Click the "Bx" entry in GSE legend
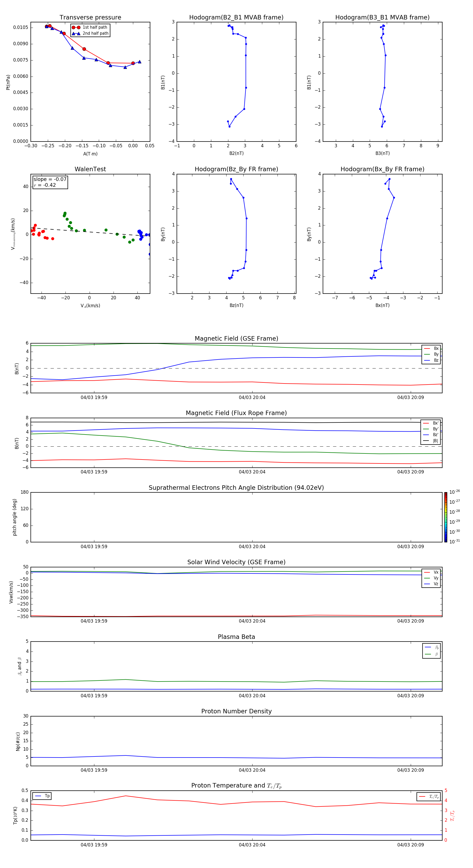Viewport: 473px width, 868px height. [431, 349]
